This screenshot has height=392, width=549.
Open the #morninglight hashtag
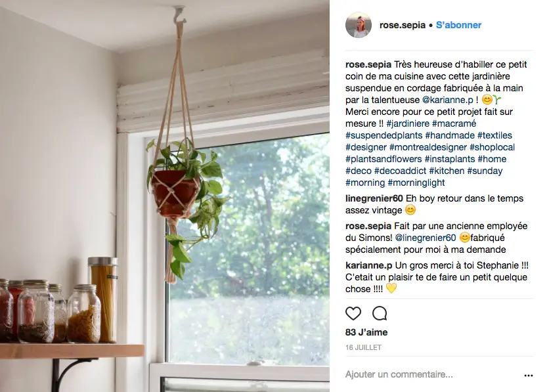[416, 183]
